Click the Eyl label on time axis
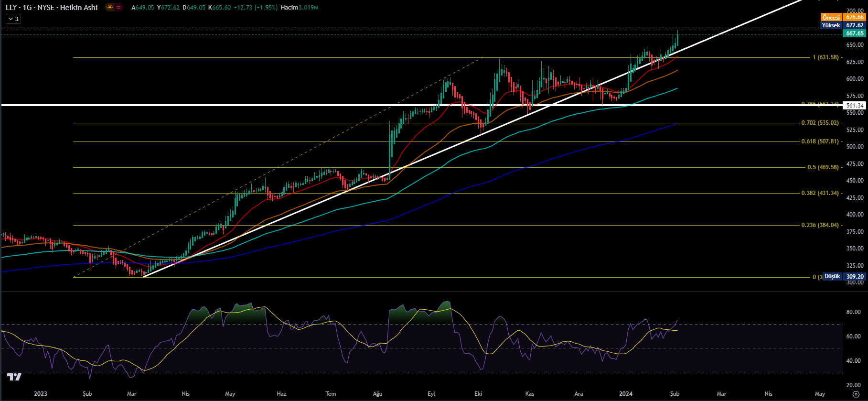Image resolution: width=868 pixels, height=401 pixels. [x=431, y=394]
